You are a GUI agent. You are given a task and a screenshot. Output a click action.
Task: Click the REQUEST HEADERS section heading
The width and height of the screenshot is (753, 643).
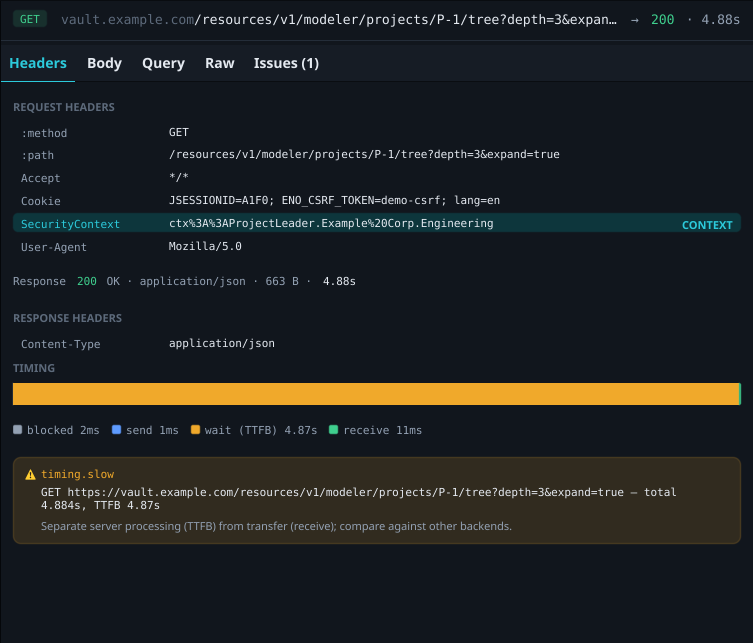click(64, 107)
